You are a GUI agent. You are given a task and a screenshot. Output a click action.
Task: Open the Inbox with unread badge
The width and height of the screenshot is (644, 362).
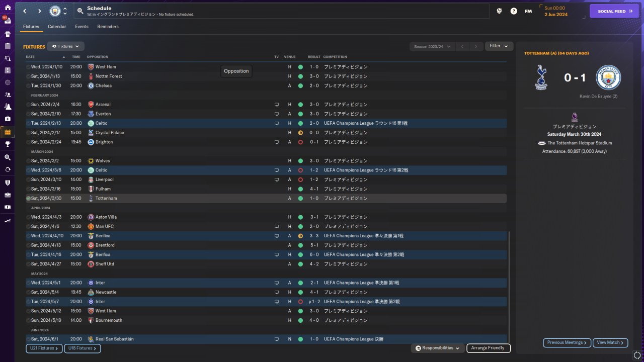[x=8, y=21]
